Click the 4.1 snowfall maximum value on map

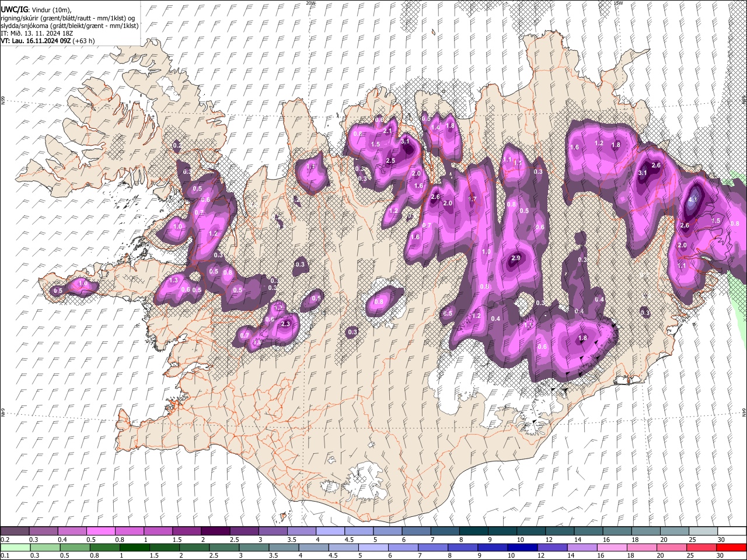click(693, 199)
